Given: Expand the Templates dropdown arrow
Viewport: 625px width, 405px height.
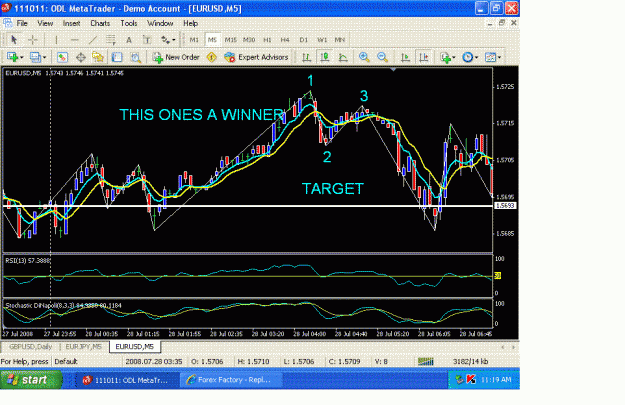Looking at the screenshot, I should [499, 58].
